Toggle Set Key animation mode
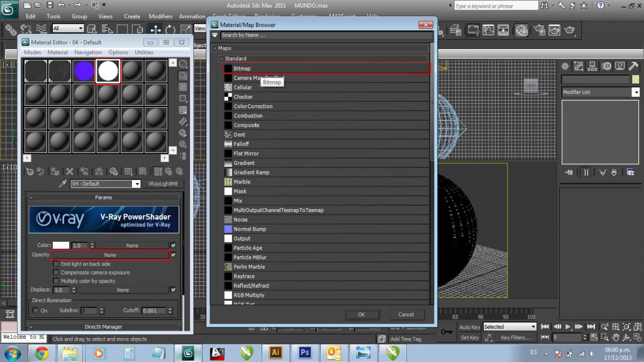 click(469, 337)
